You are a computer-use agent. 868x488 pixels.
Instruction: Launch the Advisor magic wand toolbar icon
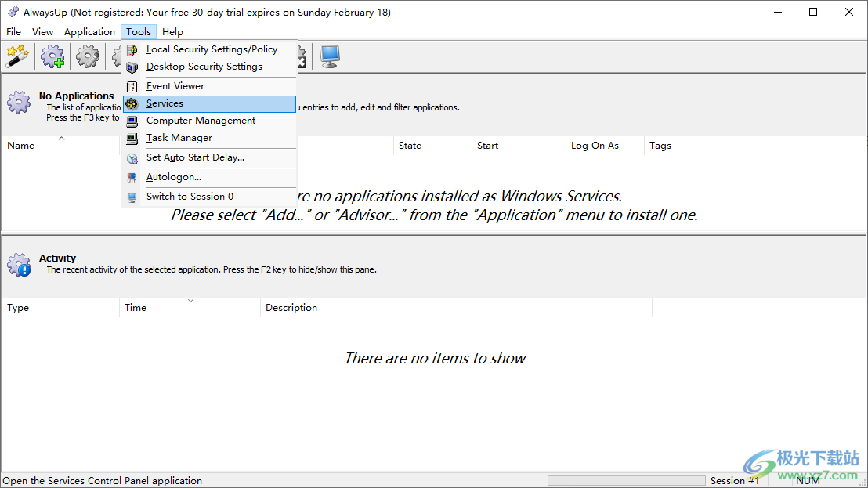coord(16,56)
